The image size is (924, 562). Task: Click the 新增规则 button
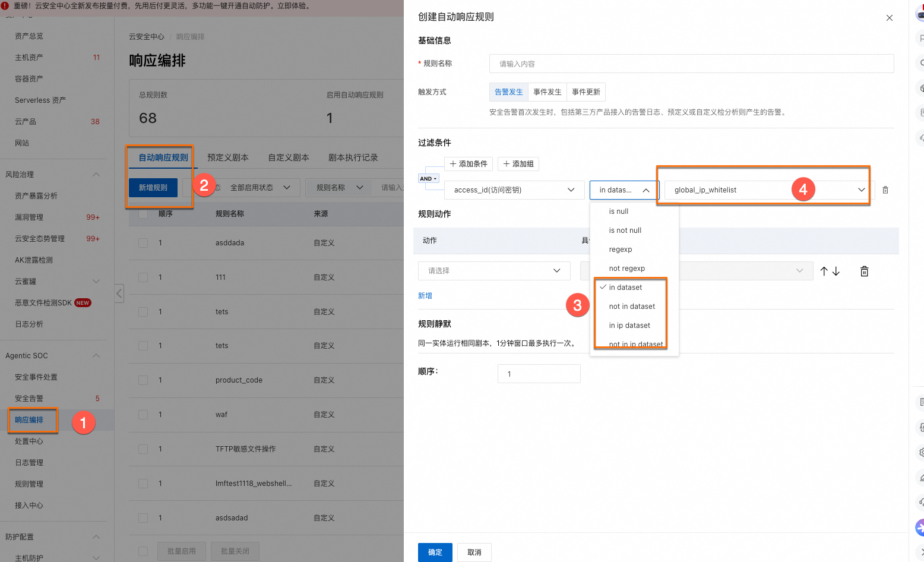click(x=153, y=188)
